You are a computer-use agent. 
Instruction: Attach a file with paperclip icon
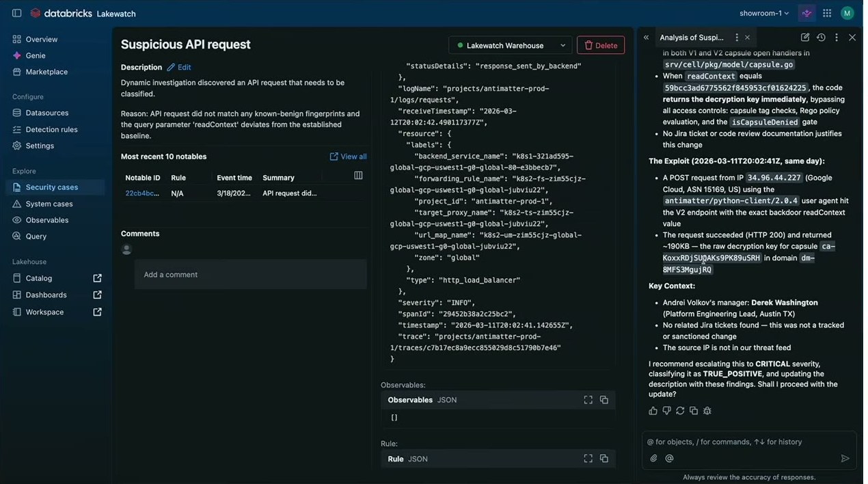tap(653, 459)
